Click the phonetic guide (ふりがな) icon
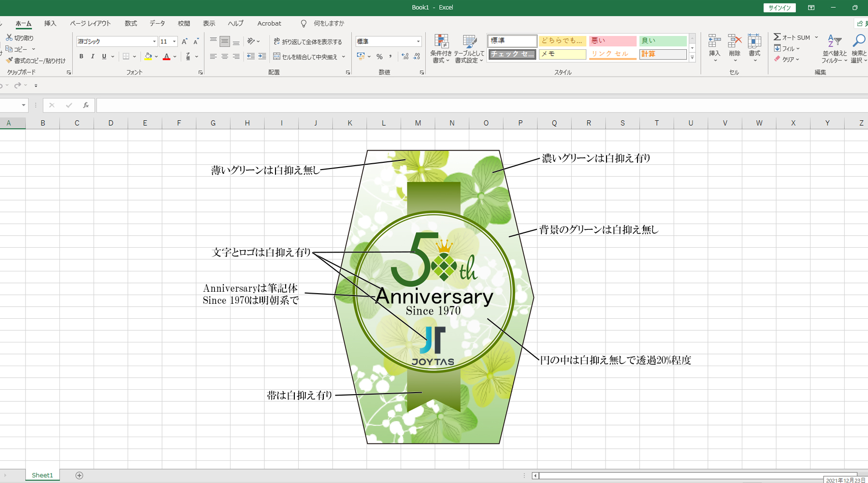The height and width of the screenshot is (483, 868). pos(188,57)
